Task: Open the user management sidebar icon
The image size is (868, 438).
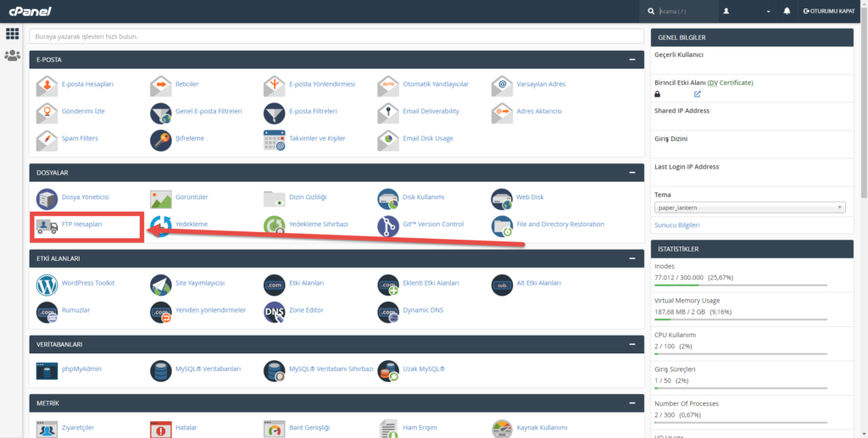Action: coord(12,56)
